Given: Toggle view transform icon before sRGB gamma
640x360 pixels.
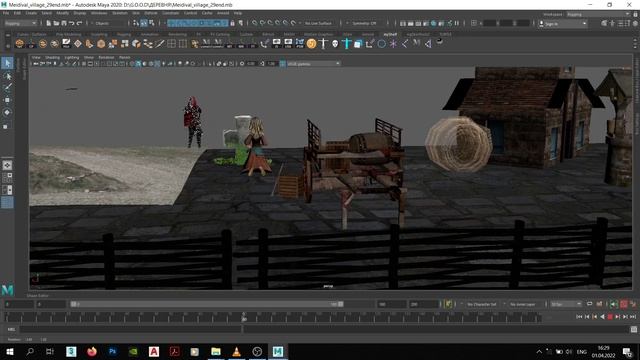Looking at the screenshot, I should (282, 64).
